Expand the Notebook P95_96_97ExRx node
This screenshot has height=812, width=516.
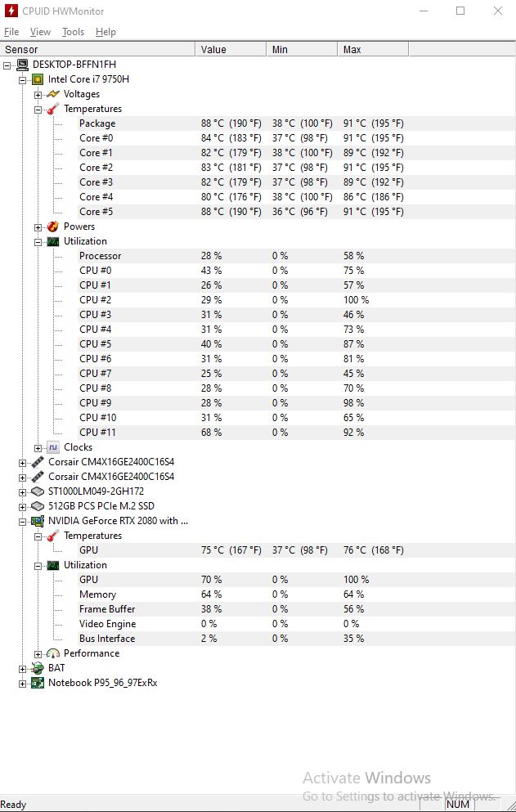(x=22, y=684)
